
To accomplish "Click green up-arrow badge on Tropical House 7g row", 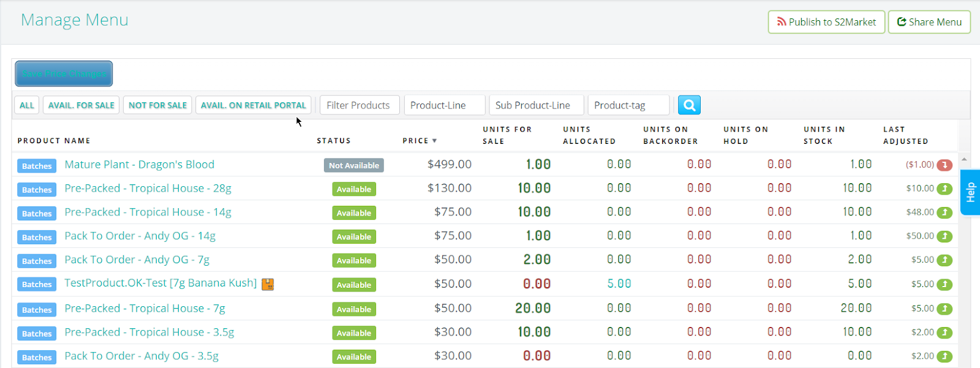I will click(944, 309).
